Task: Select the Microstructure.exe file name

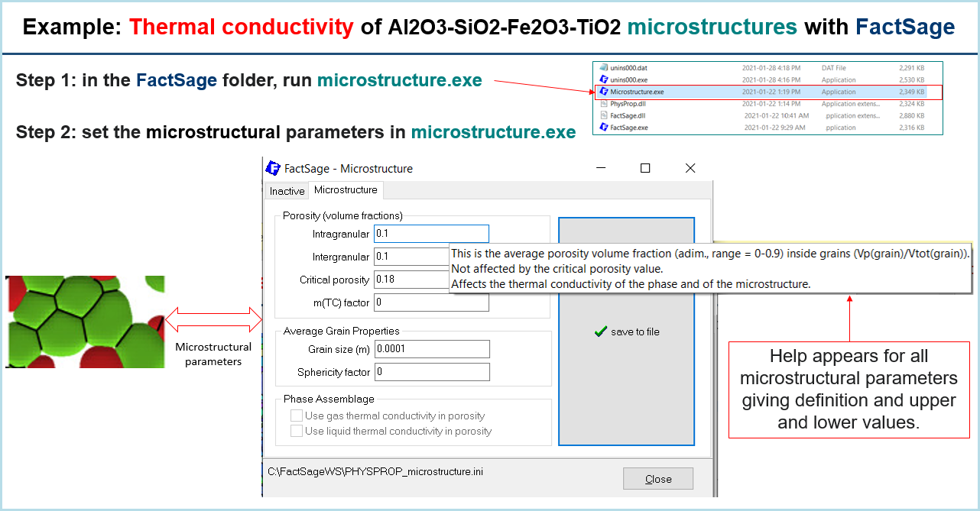Action: [638, 92]
